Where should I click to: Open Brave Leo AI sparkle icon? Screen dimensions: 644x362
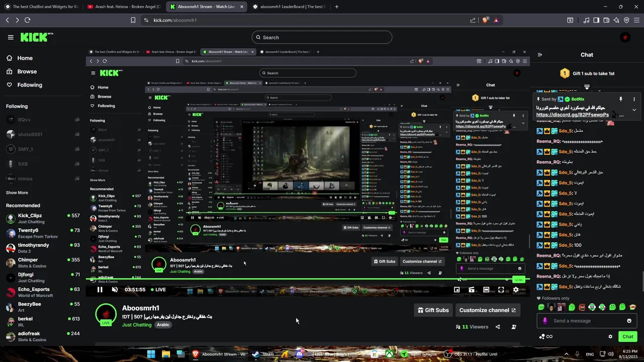pyautogui.click(x=616, y=20)
